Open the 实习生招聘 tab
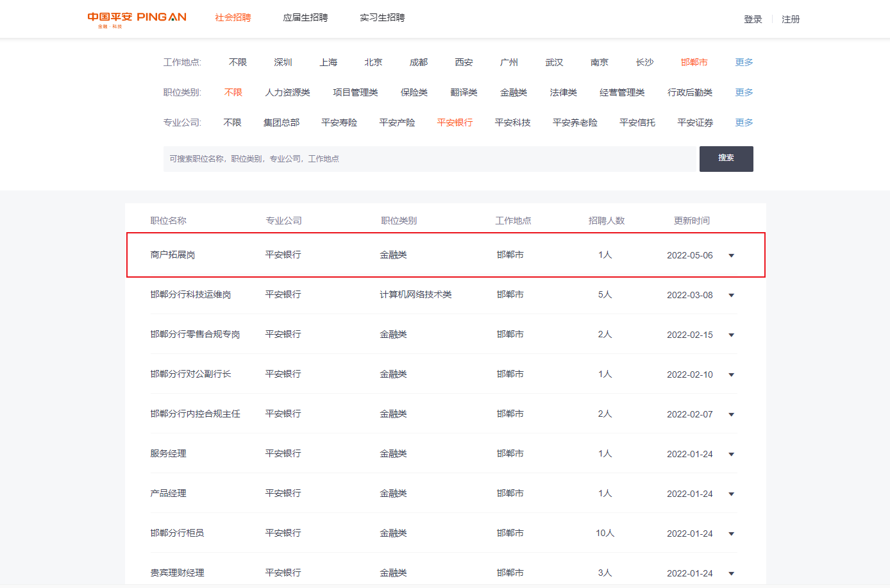 point(382,17)
